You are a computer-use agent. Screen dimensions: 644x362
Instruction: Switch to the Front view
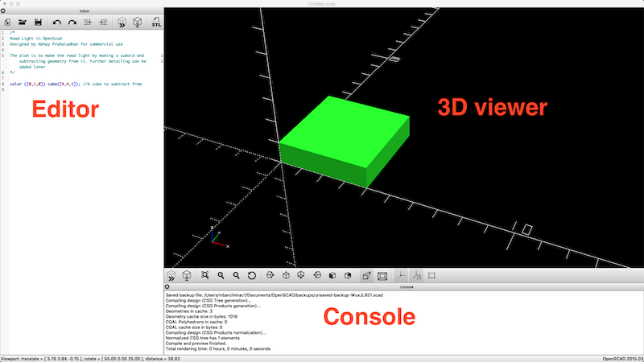pos(332,275)
